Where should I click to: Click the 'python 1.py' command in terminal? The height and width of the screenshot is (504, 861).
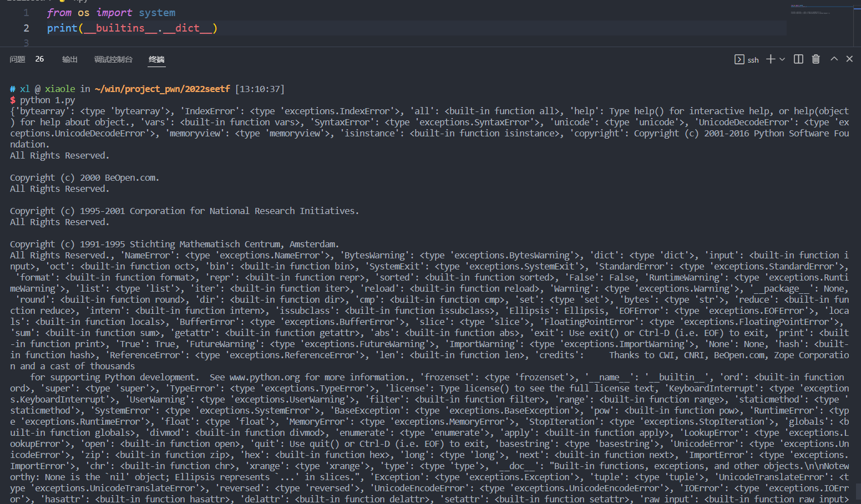[48, 100]
